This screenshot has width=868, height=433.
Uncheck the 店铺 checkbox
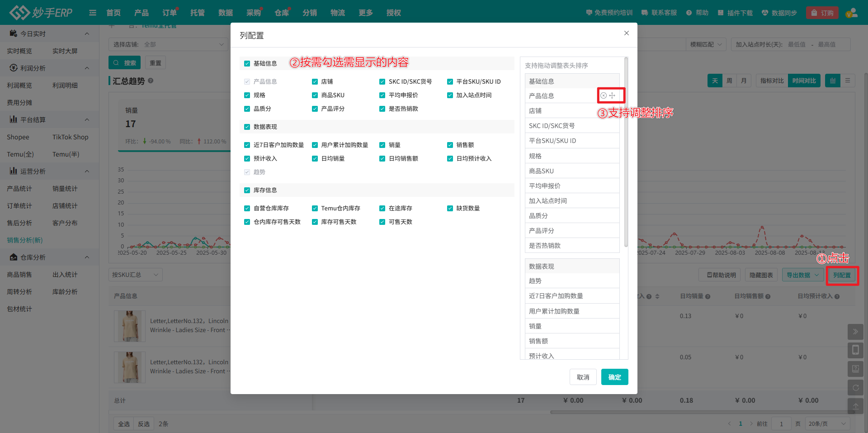coord(315,82)
